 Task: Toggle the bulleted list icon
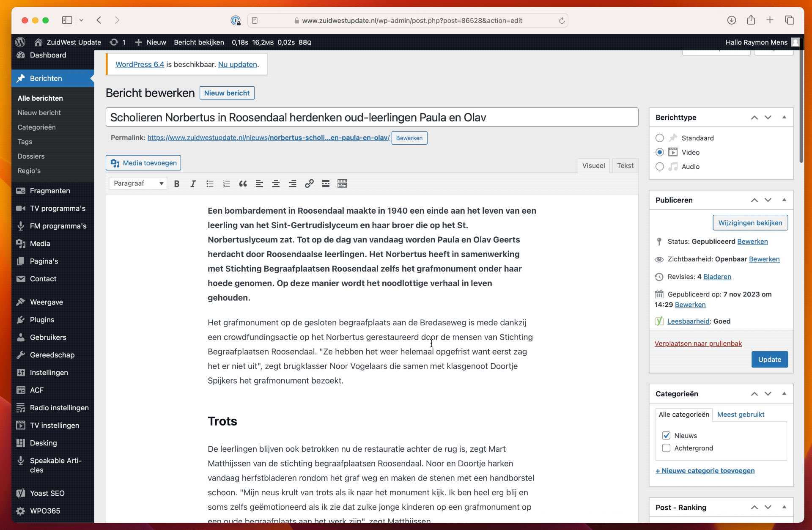[210, 184]
